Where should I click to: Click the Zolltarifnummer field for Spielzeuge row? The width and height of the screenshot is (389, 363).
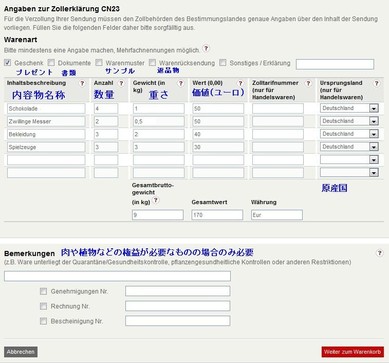(x=278, y=147)
